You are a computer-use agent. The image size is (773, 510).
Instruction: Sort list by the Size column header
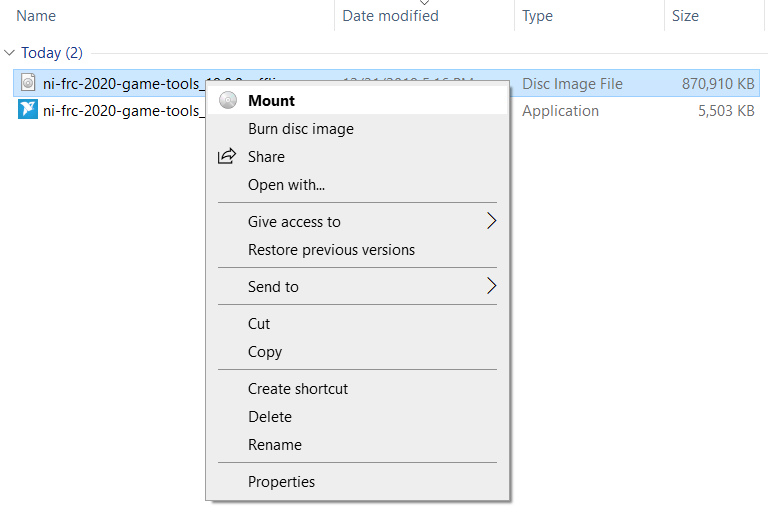(x=685, y=16)
